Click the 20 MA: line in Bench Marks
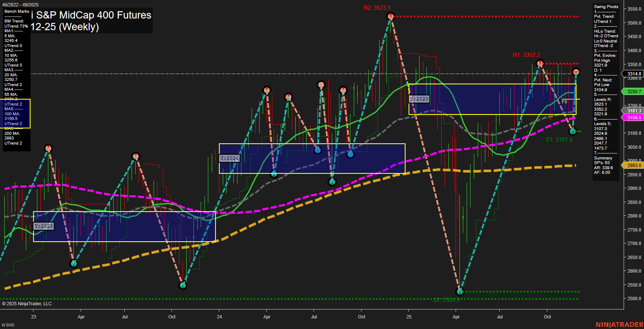 click(x=11, y=75)
